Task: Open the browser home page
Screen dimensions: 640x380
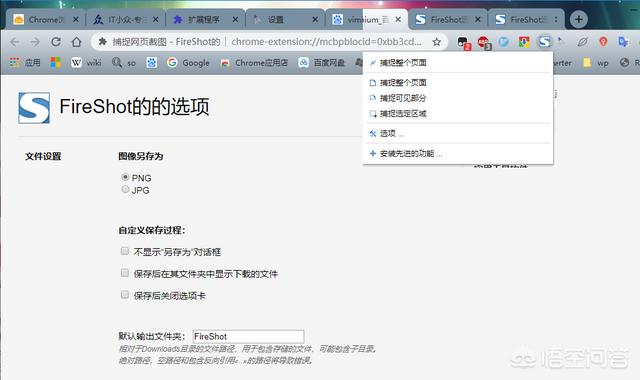Action: [76, 42]
